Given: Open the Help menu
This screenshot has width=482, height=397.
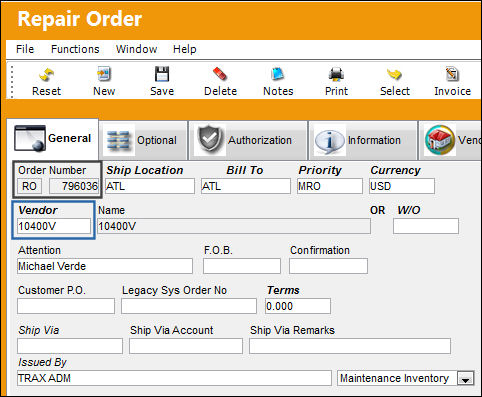Looking at the screenshot, I should tap(184, 49).
